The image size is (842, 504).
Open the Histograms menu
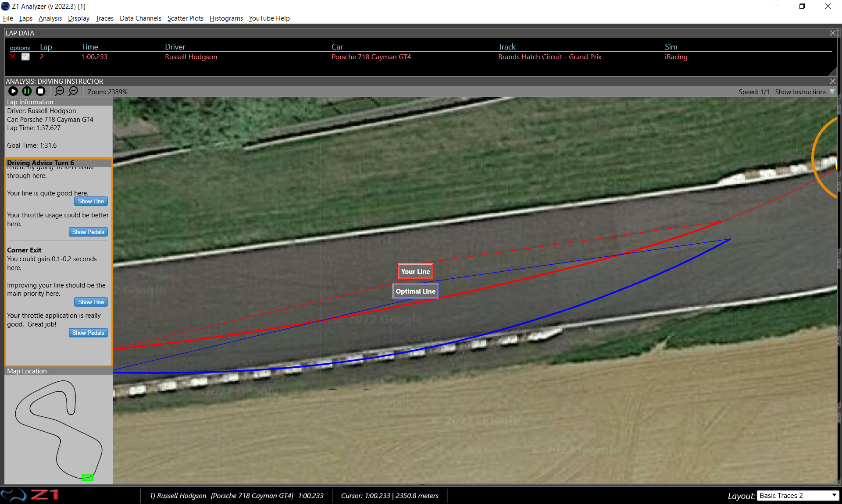226,18
